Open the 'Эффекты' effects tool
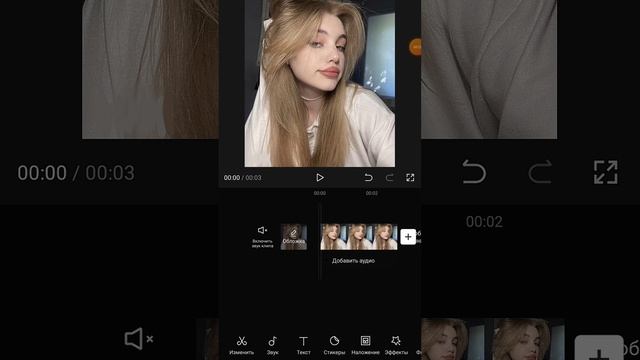The image size is (640, 360). (396, 345)
